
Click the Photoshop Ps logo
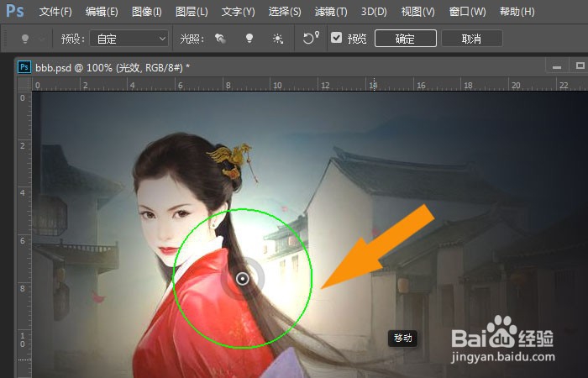click(x=15, y=11)
